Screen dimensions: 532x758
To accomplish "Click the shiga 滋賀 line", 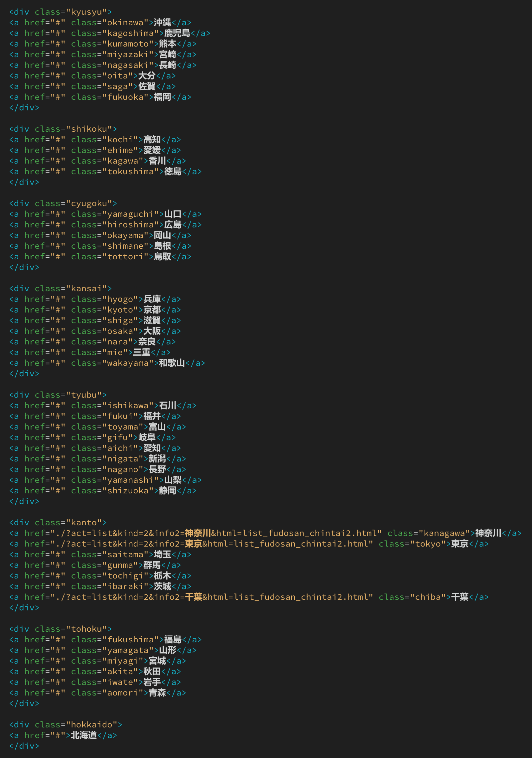I will 95,320.
